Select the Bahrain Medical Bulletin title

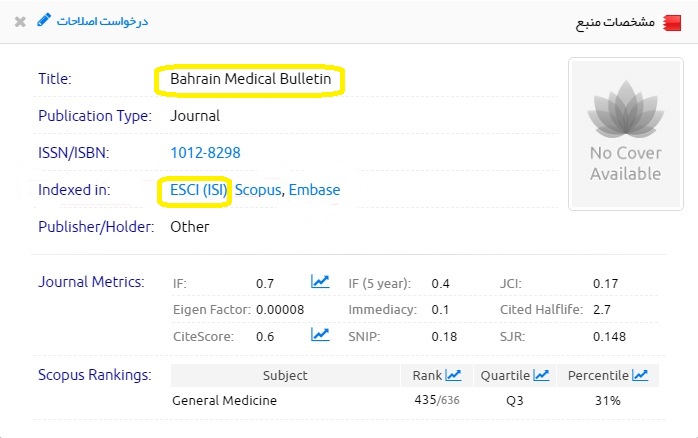tap(250, 78)
